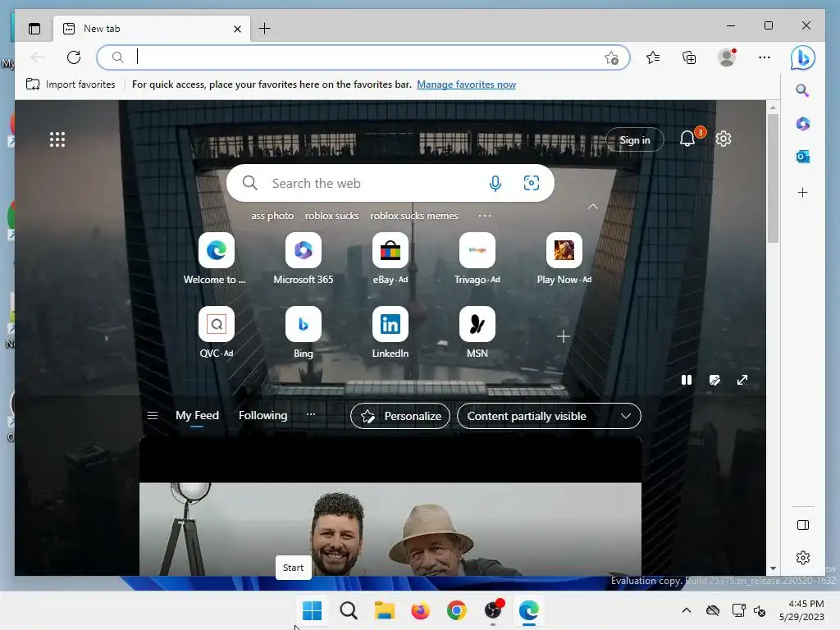Viewport: 840px width, 630px height.
Task: Open the sidebar Search icon
Action: tap(802, 90)
